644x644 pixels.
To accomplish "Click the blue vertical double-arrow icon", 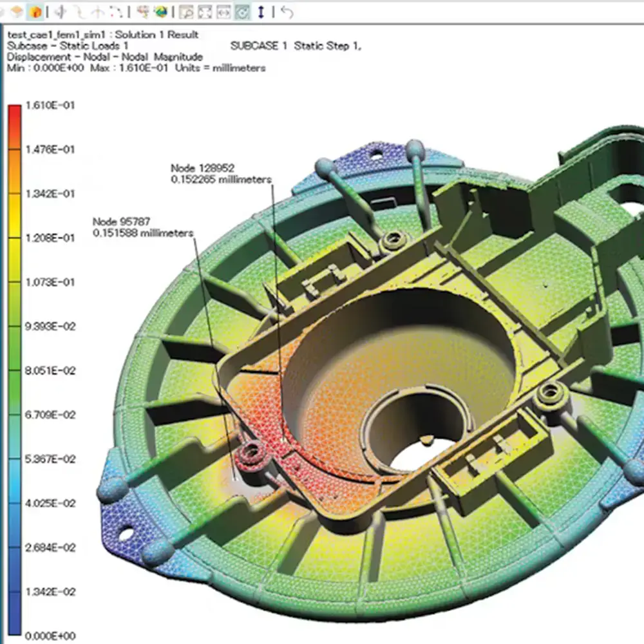I will (261, 12).
